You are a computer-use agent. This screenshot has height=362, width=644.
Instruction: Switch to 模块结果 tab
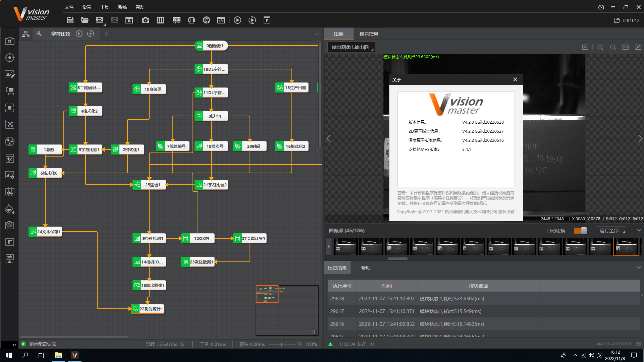point(369,34)
